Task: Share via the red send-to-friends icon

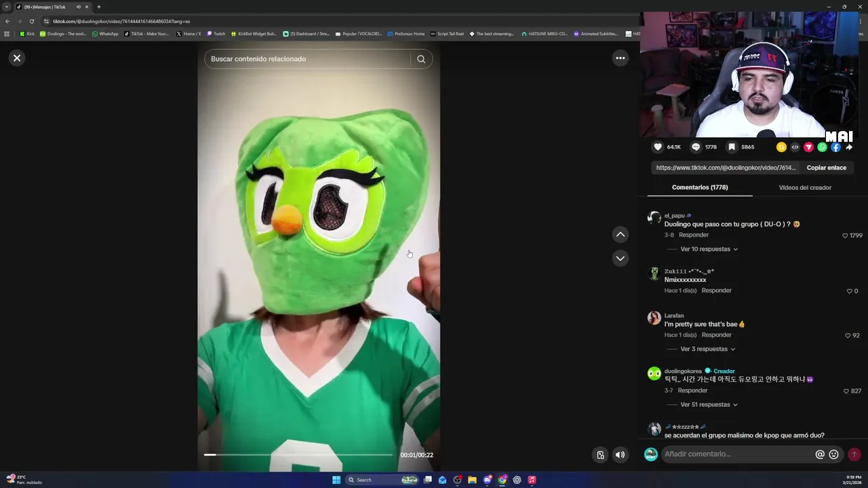Action: [x=808, y=147]
